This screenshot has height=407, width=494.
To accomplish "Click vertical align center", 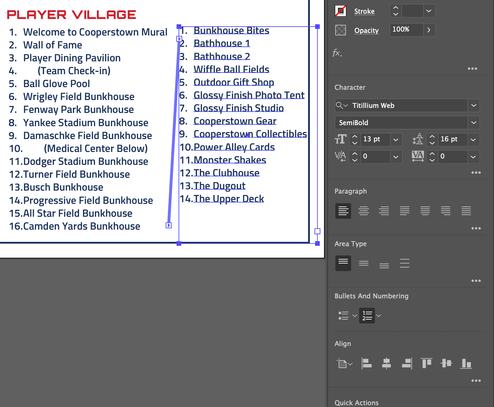I will [x=446, y=363].
